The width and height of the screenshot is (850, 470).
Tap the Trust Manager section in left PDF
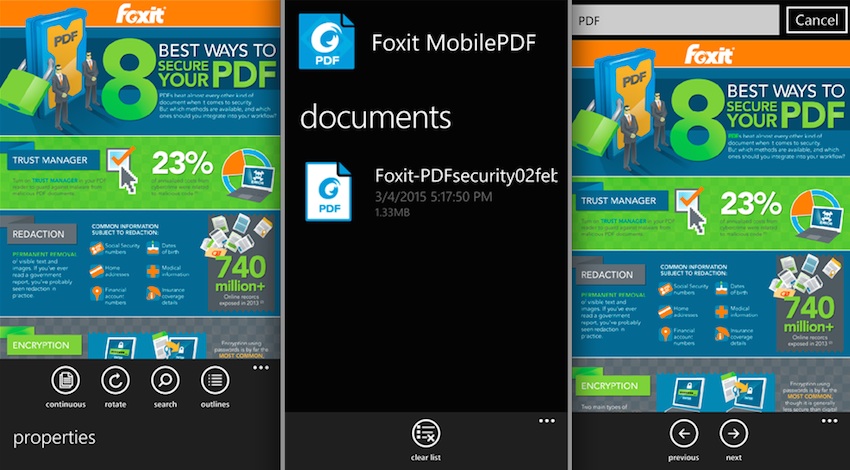[x=50, y=160]
